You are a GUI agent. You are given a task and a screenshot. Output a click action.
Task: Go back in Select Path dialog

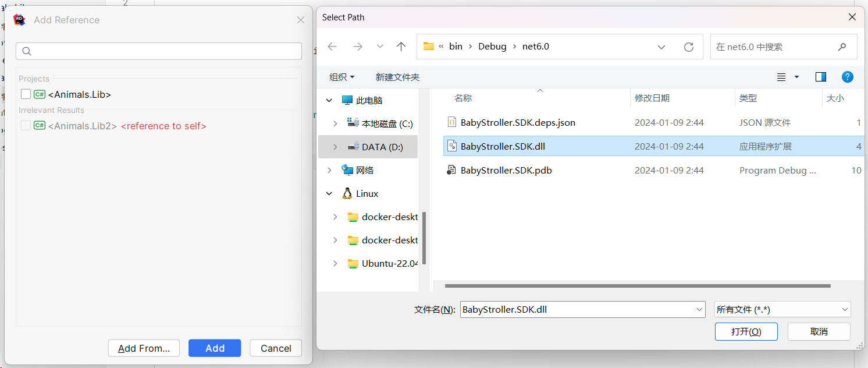(332, 47)
